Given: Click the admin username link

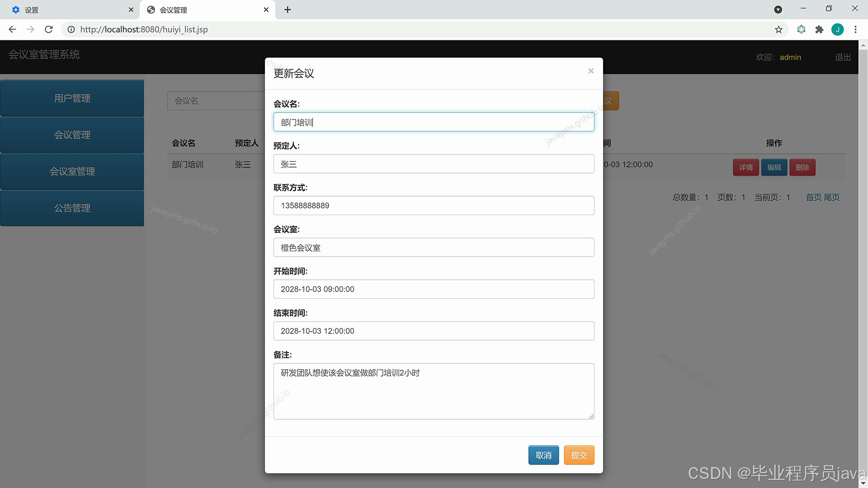Looking at the screenshot, I should tap(790, 57).
